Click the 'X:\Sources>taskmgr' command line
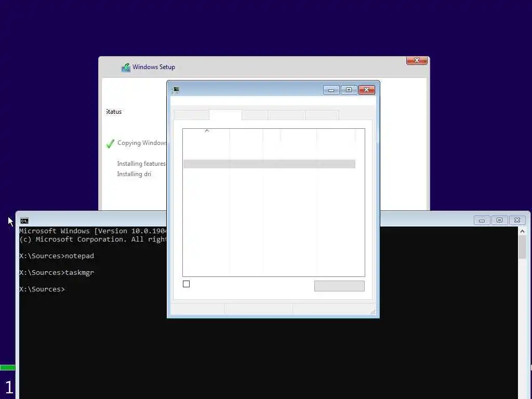The height and width of the screenshot is (399, 532). point(57,273)
